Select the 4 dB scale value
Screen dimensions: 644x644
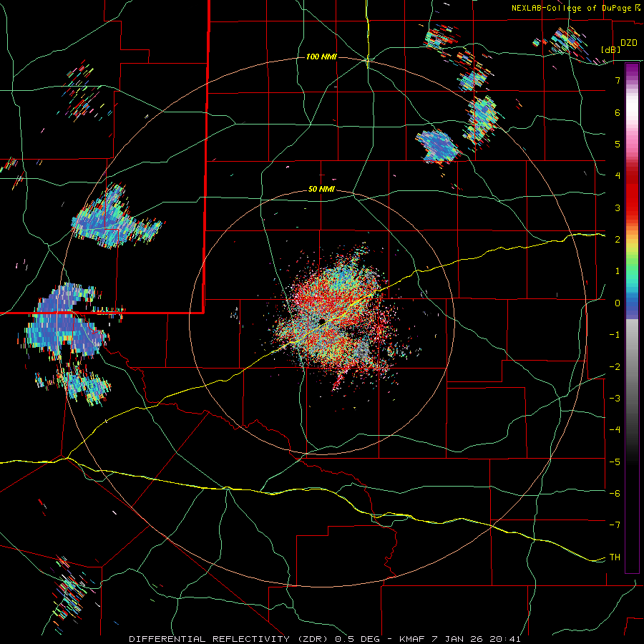coord(618,176)
